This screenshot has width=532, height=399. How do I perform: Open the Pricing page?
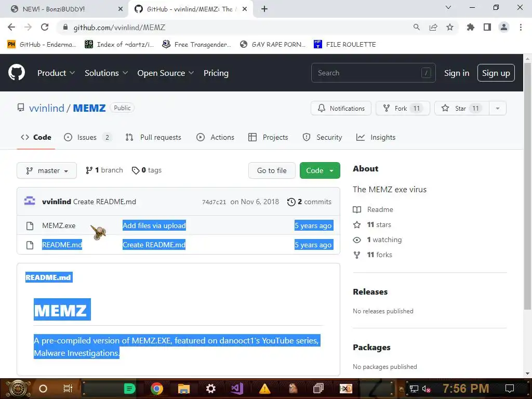click(x=216, y=73)
